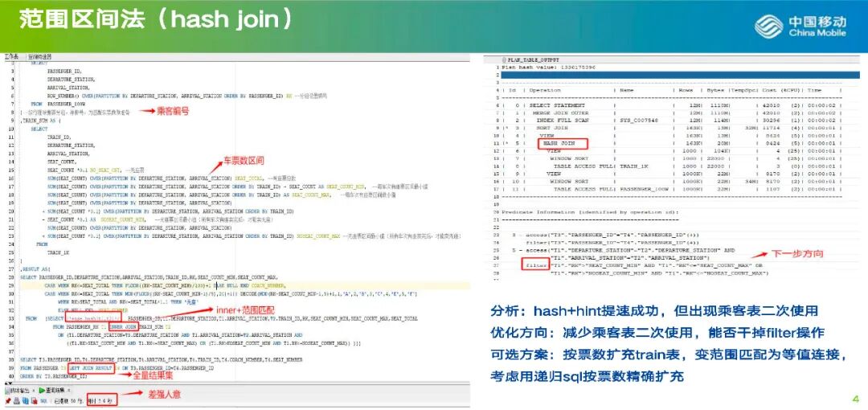The image size is (868, 410).
Task: Open the 查询构建器 query builder tab
Action: point(40,56)
